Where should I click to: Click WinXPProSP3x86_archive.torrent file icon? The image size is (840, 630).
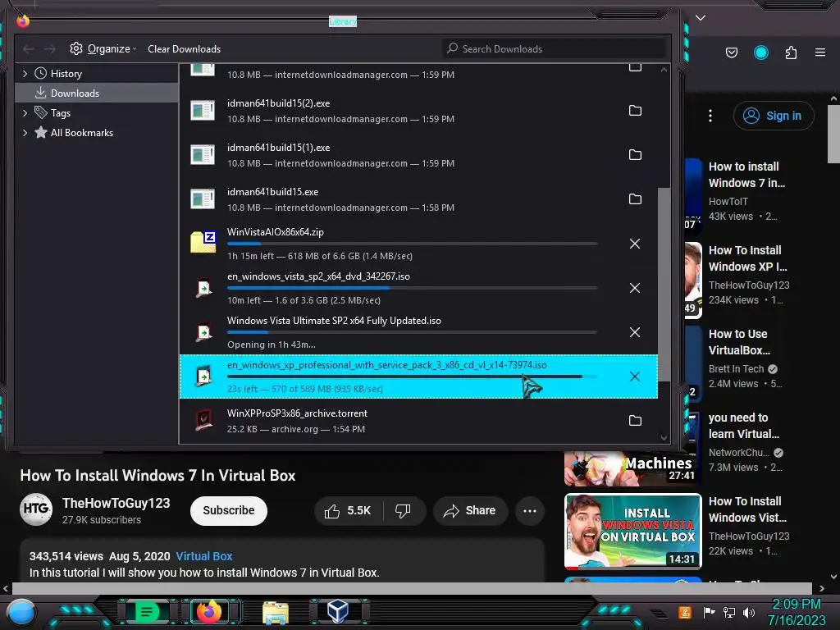coord(203,421)
